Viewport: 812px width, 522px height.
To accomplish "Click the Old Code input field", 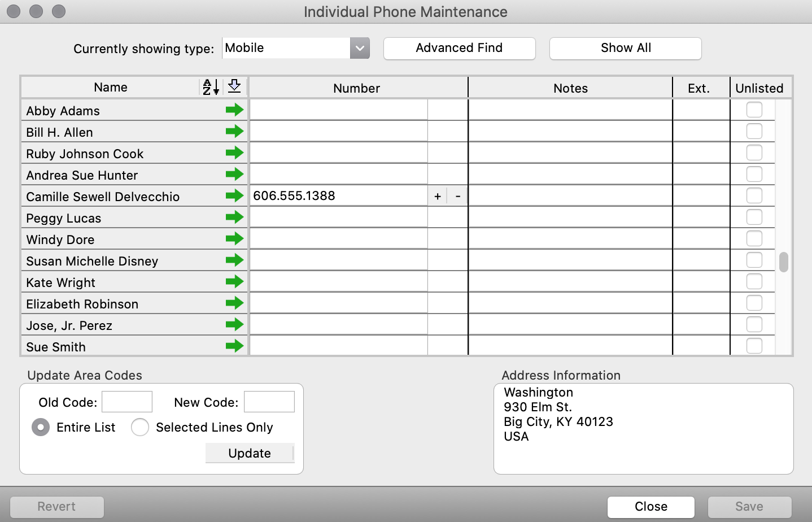I will 127,402.
